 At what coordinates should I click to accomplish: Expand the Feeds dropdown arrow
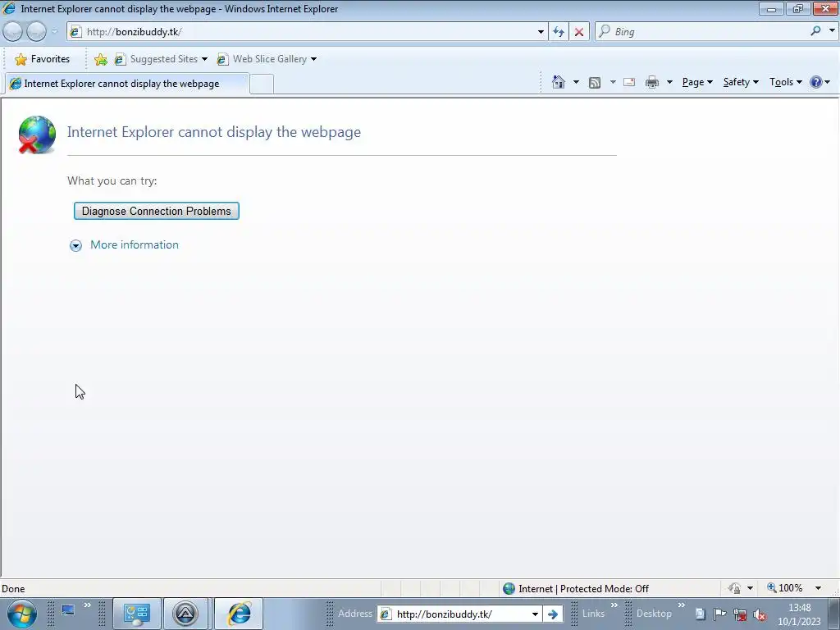point(613,82)
